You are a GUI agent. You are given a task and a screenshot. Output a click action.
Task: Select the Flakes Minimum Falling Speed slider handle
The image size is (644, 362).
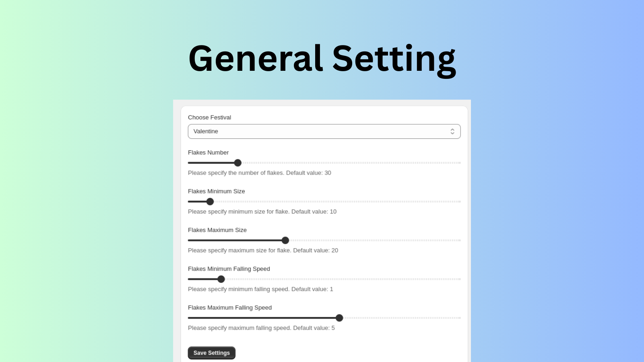click(x=221, y=279)
